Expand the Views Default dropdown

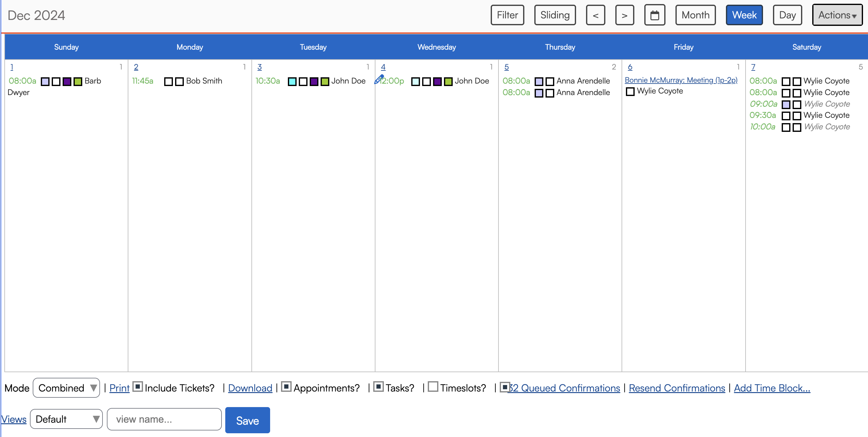pyautogui.click(x=66, y=419)
